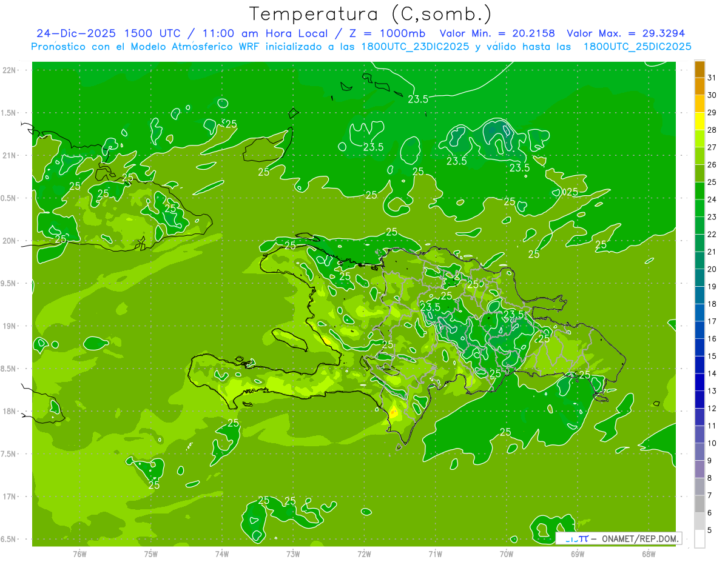Screen dimensions: 728x562
Task: Click the color scale label '31'
Action: (712, 78)
